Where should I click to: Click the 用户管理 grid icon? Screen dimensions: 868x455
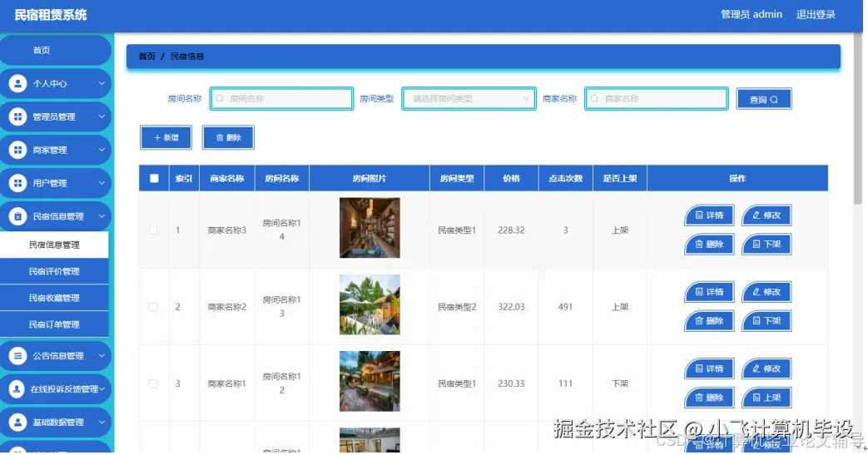[x=17, y=183]
